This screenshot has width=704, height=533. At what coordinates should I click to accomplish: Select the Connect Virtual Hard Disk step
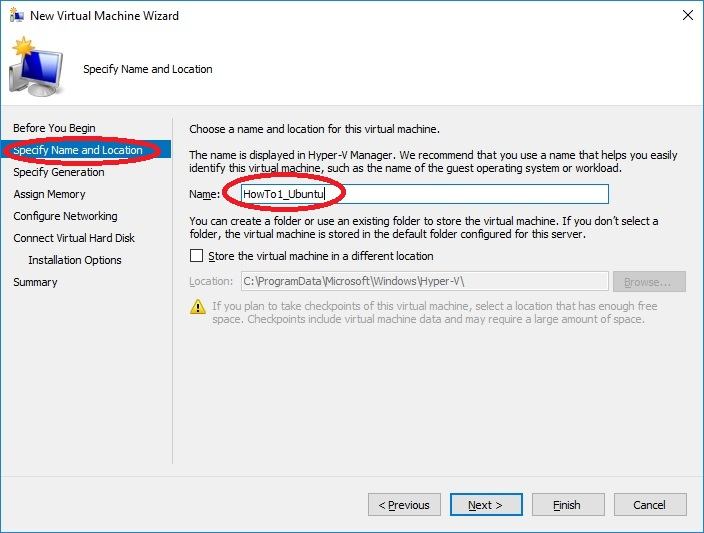[x=74, y=238]
